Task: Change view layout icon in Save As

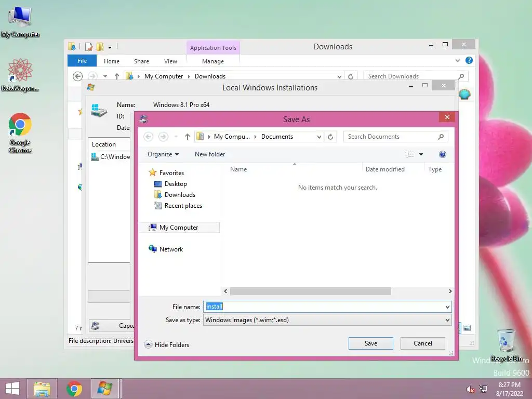Action: point(409,154)
